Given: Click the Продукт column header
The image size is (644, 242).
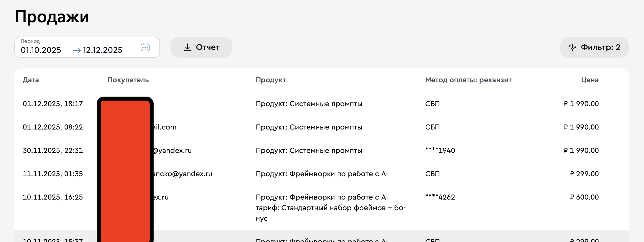Looking at the screenshot, I should click(271, 80).
